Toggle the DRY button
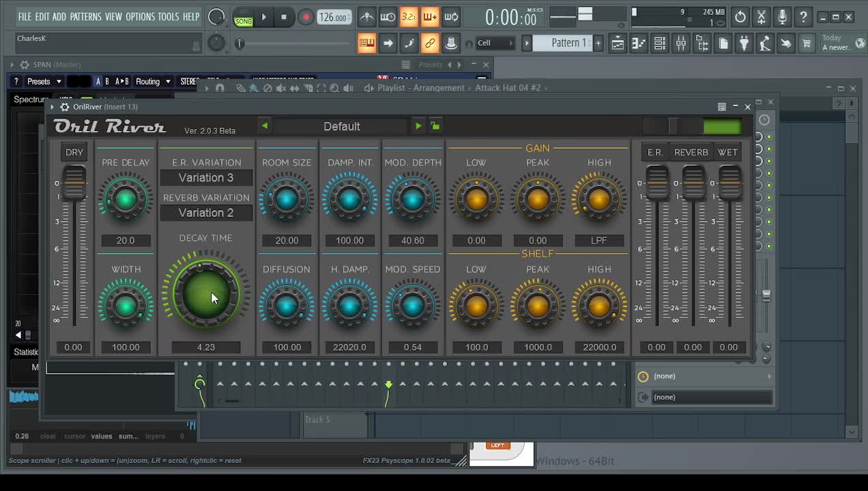 (x=74, y=152)
